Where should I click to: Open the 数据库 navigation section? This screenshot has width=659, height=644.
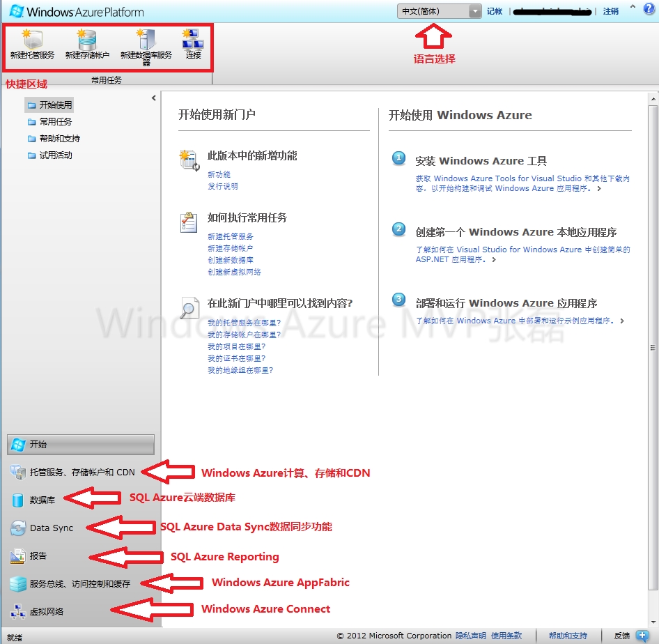[x=42, y=500]
